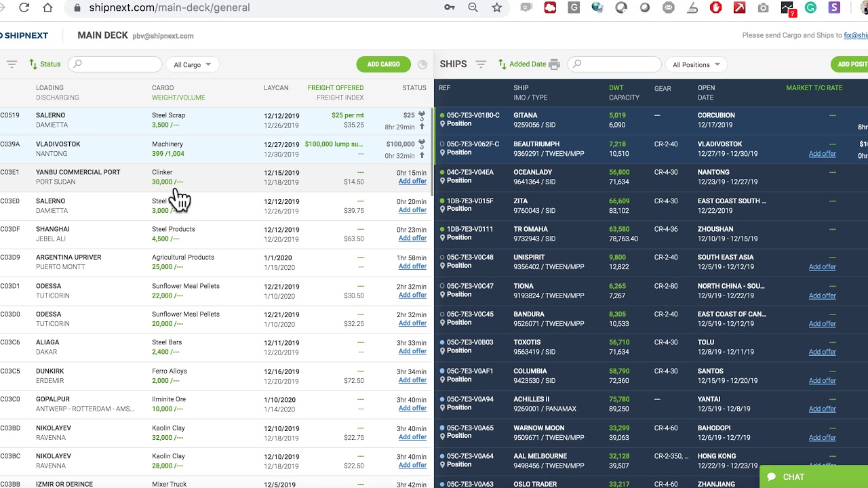Click the MAIN DECK header title
This screenshot has height=488, width=868.
(x=102, y=35)
